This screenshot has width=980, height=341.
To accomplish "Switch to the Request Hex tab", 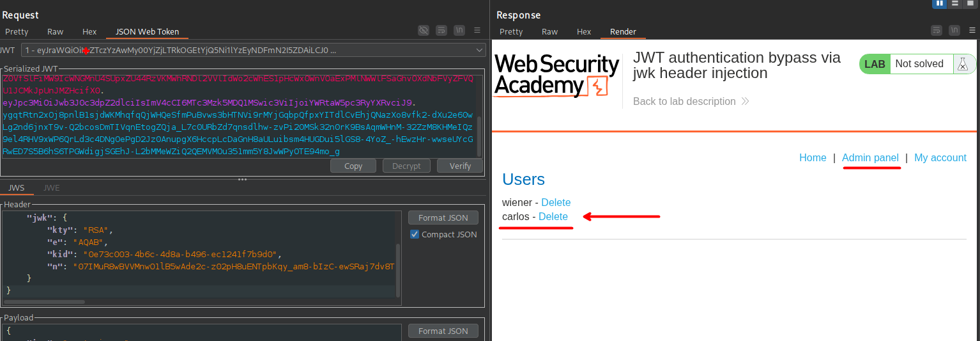I will pyautogui.click(x=89, y=31).
